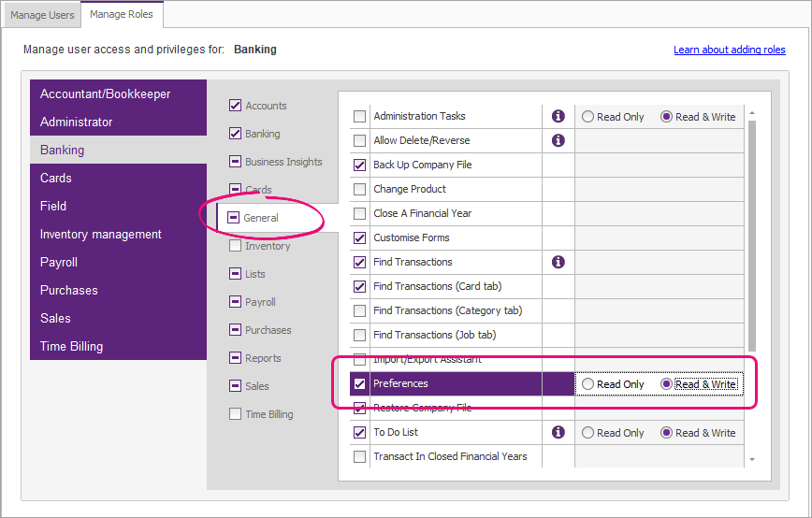Select the Inventory management role
812x518 pixels.
(x=118, y=234)
